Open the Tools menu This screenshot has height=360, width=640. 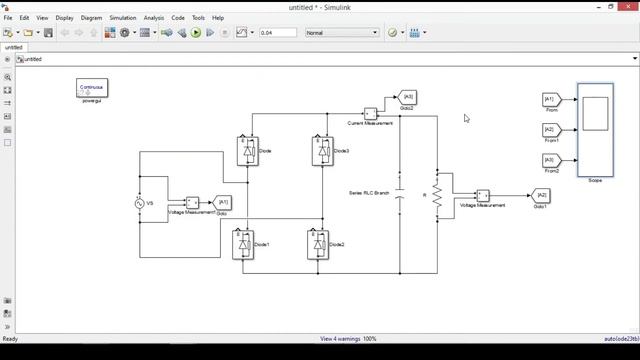(x=198, y=18)
